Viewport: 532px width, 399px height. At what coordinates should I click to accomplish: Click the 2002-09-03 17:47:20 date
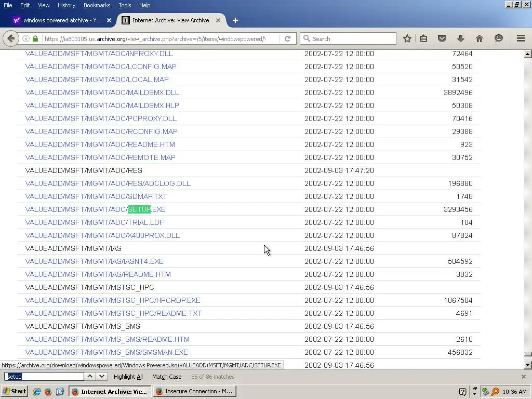click(339, 170)
